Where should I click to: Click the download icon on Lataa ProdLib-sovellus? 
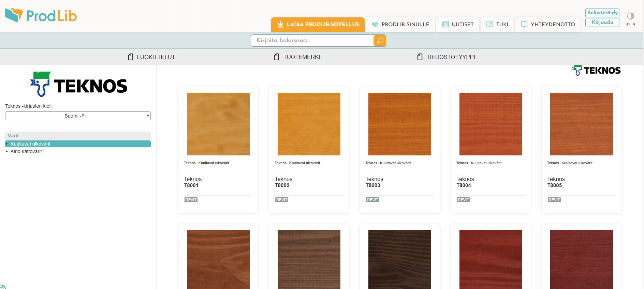280,24
